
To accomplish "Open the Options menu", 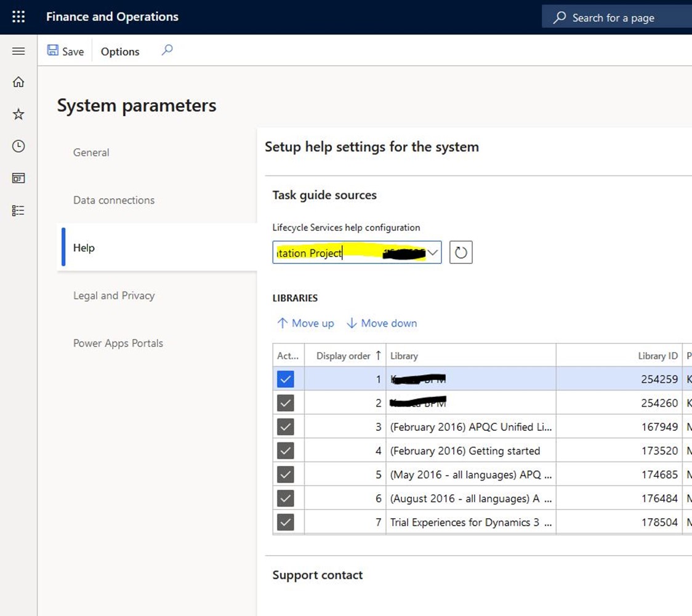I will (x=120, y=52).
